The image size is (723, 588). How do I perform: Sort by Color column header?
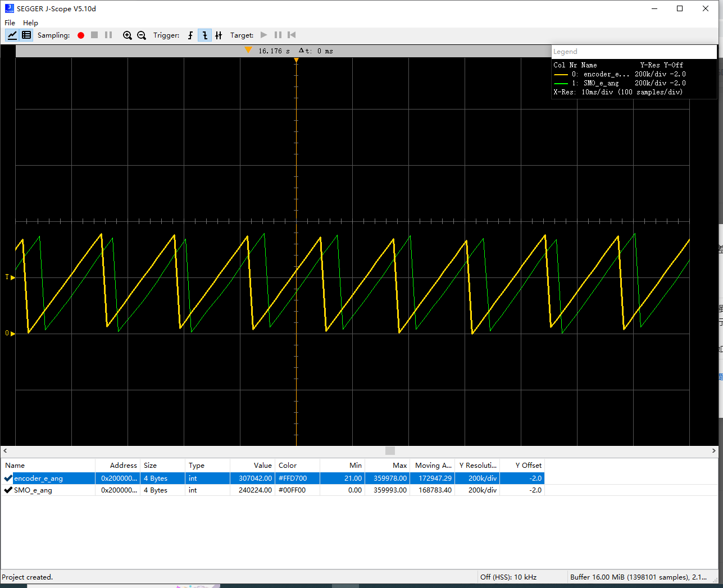click(298, 466)
